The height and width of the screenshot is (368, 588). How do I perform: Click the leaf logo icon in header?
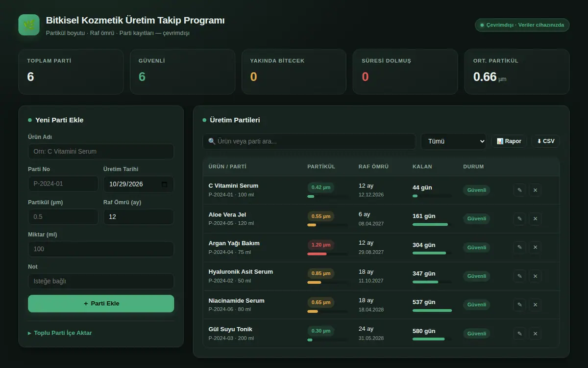29,25
